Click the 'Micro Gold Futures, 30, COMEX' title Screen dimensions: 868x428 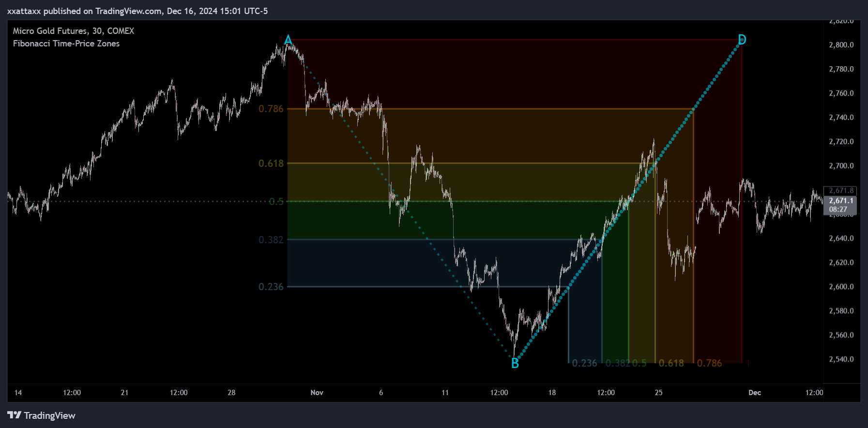click(x=74, y=31)
